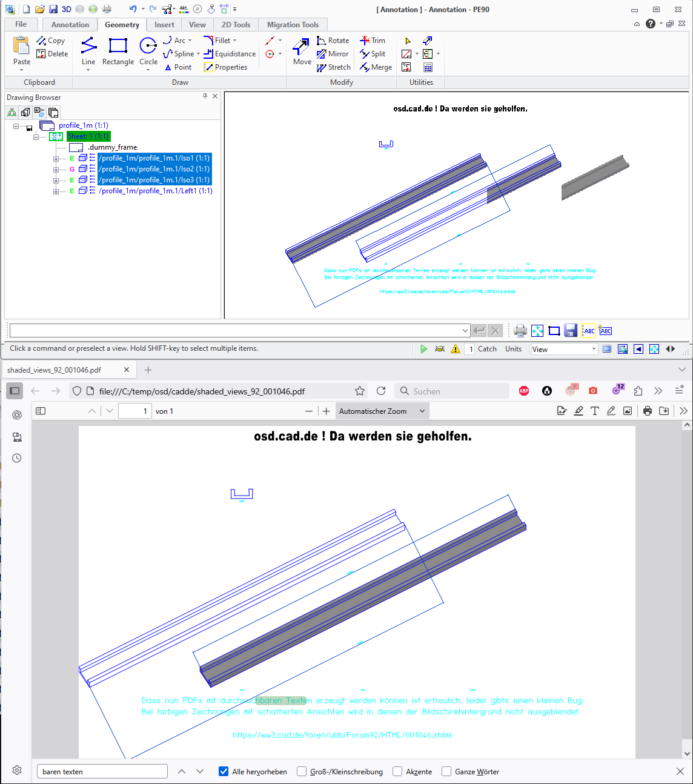
Task: Switch to the View ribbon tab
Action: (197, 25)
